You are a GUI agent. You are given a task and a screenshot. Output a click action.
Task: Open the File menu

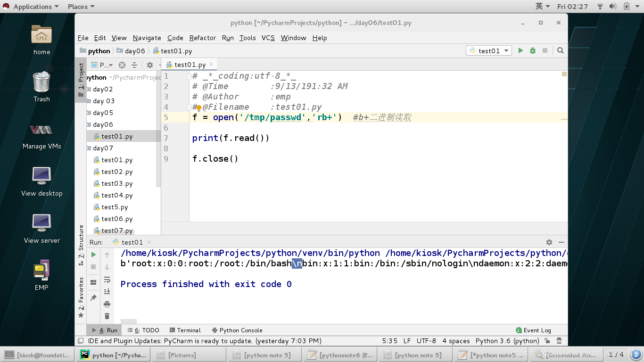pos(83,38)
